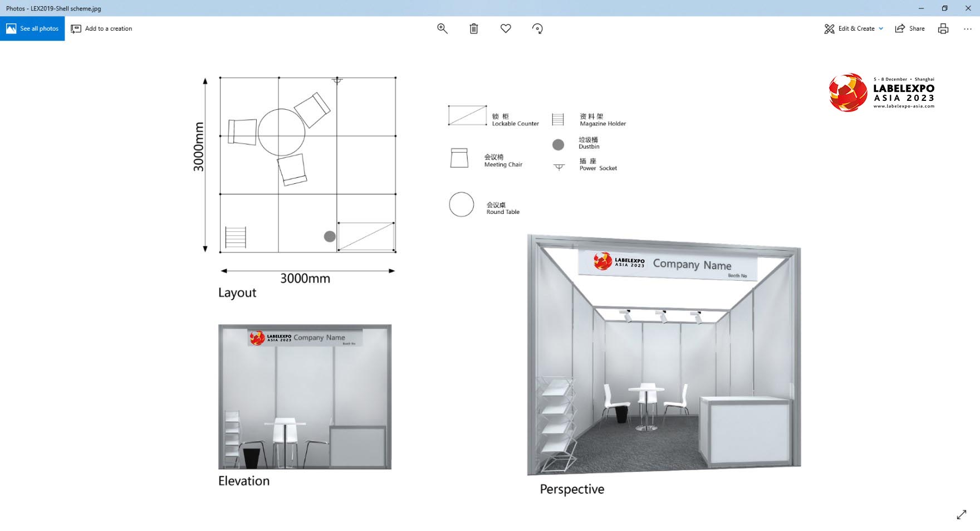Restore down the Photos window
Image resolution: width=980 pixels, height=531 pixels.
point(944,8)
